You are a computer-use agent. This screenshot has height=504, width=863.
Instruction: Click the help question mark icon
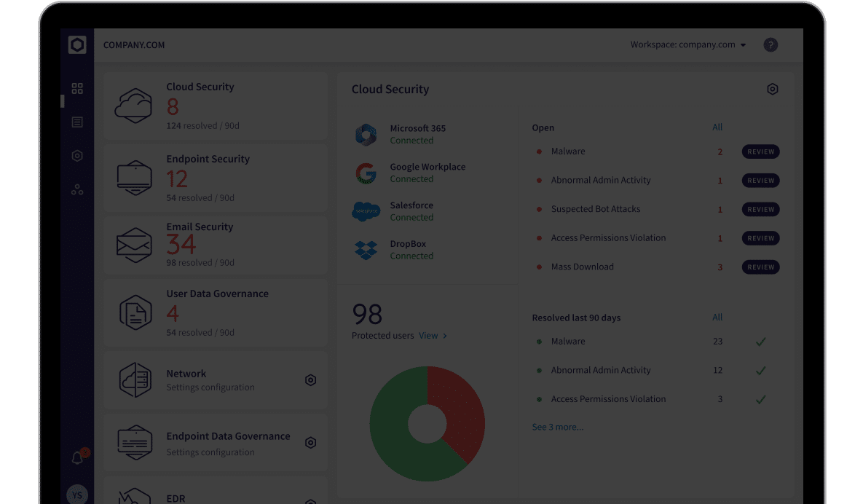pos(771,44)
